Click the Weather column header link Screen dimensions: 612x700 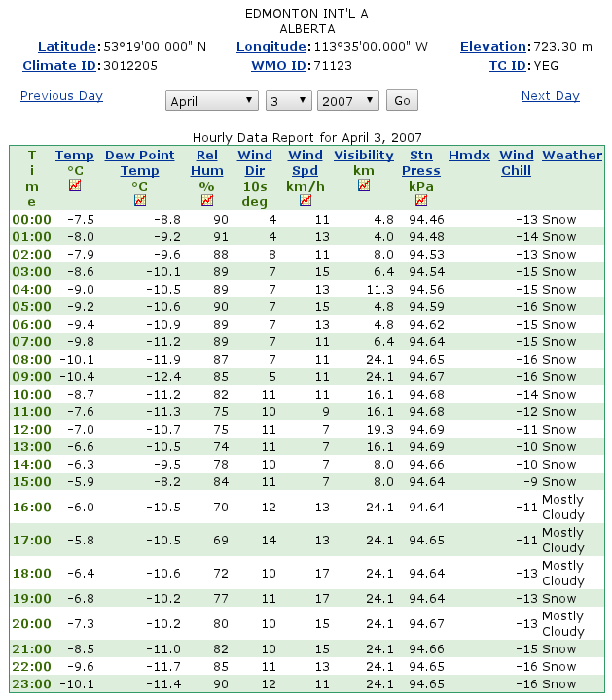point(572,156)
